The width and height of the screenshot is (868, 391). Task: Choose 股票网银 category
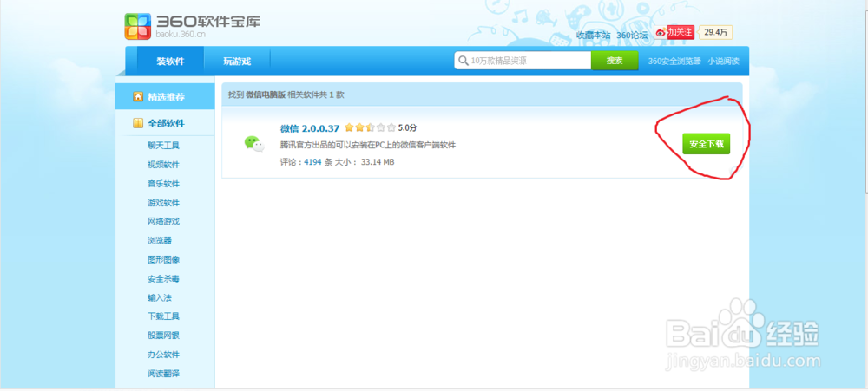click(x=163, y=336)
